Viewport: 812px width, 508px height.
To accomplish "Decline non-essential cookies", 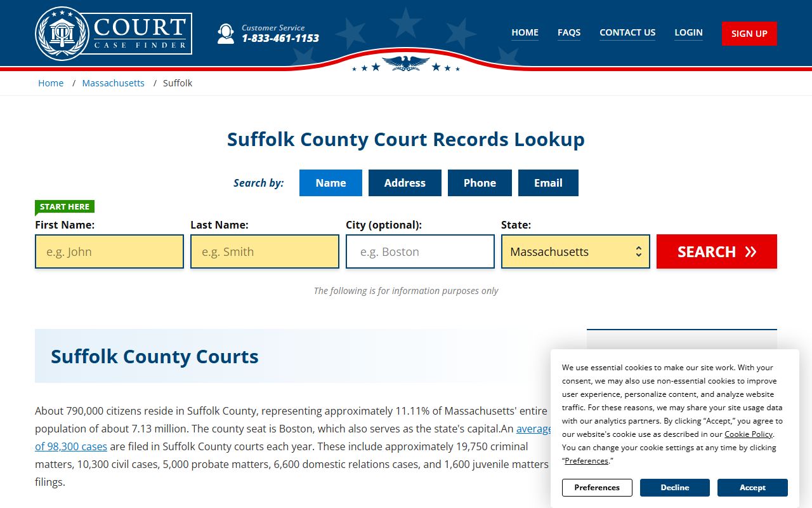I will 675,488.
